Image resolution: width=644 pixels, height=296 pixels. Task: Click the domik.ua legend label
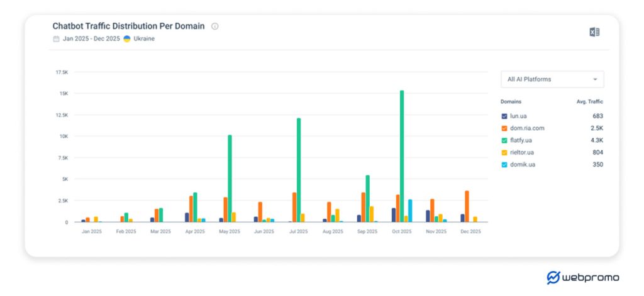523,165
